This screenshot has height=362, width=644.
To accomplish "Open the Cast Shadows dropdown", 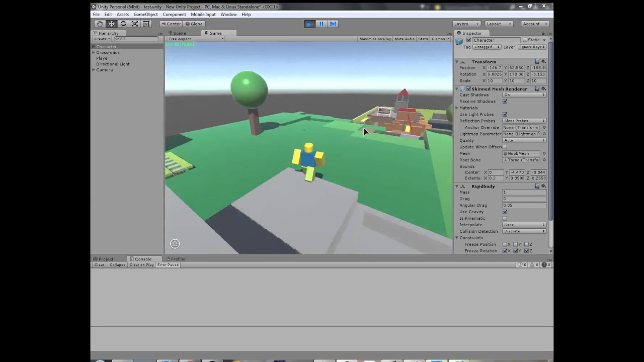I will 524,95.
